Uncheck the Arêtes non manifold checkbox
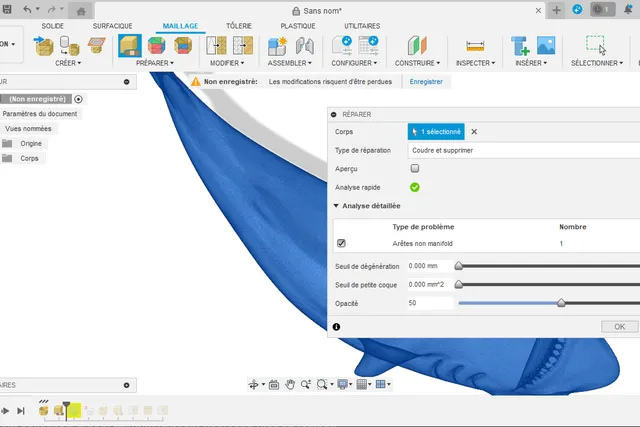 (x=341, y=243)
